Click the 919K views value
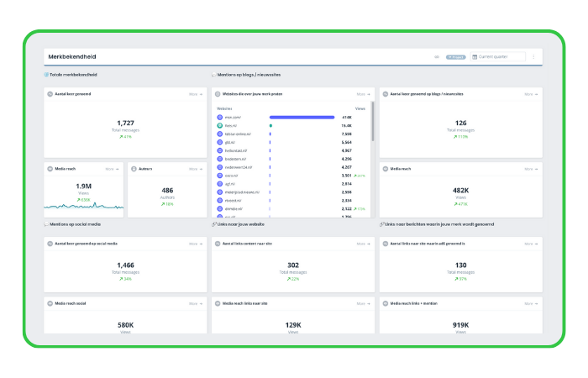The width and height of the screenshot is (588, 378). click(460, 325)
